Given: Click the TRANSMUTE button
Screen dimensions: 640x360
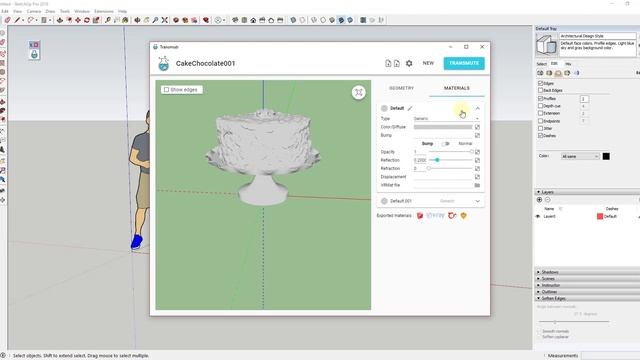Looking at the screenshot, I should tap(464, 63).
